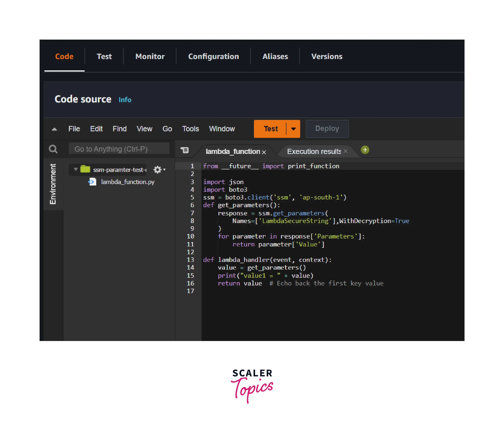Toggle the Environment side panel

point(53,184)
